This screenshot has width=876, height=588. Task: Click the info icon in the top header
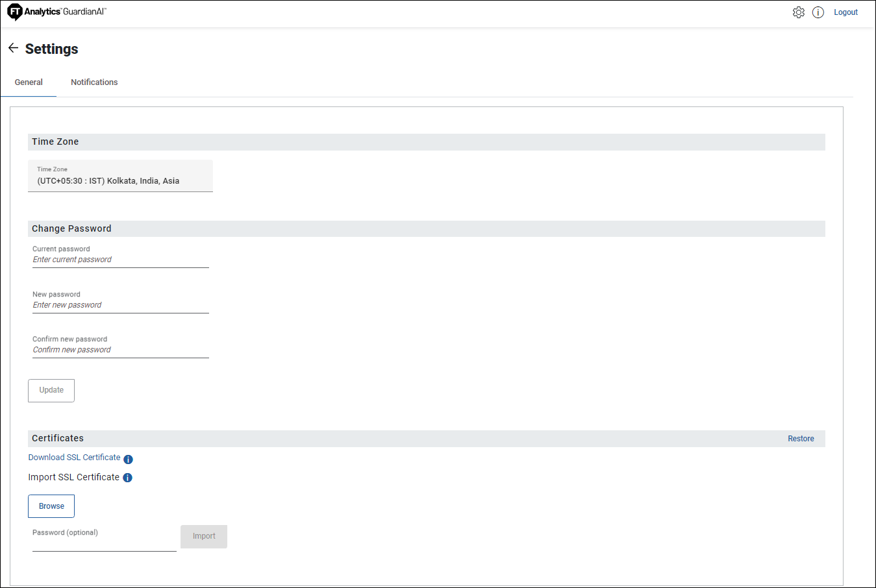(818, 12)
